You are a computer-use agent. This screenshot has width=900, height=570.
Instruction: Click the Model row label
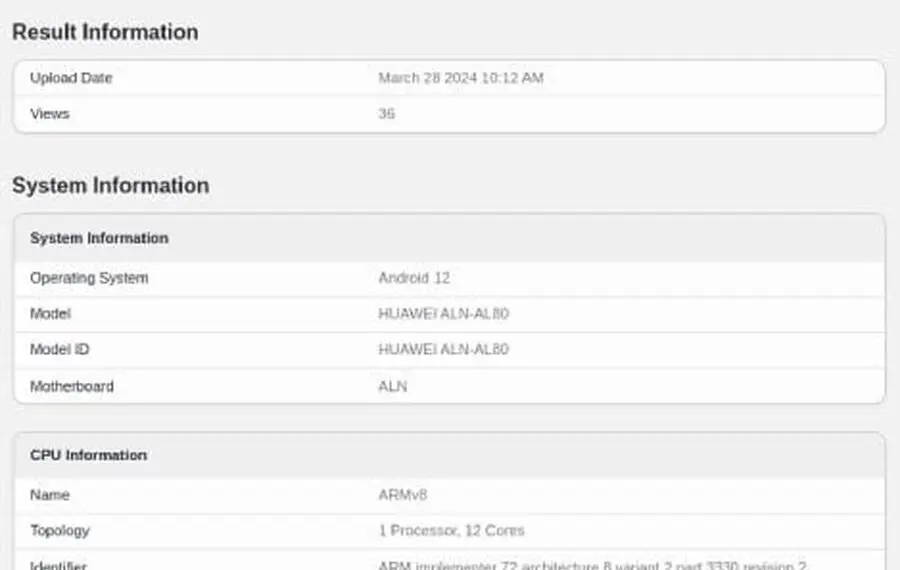click(50, 314)
